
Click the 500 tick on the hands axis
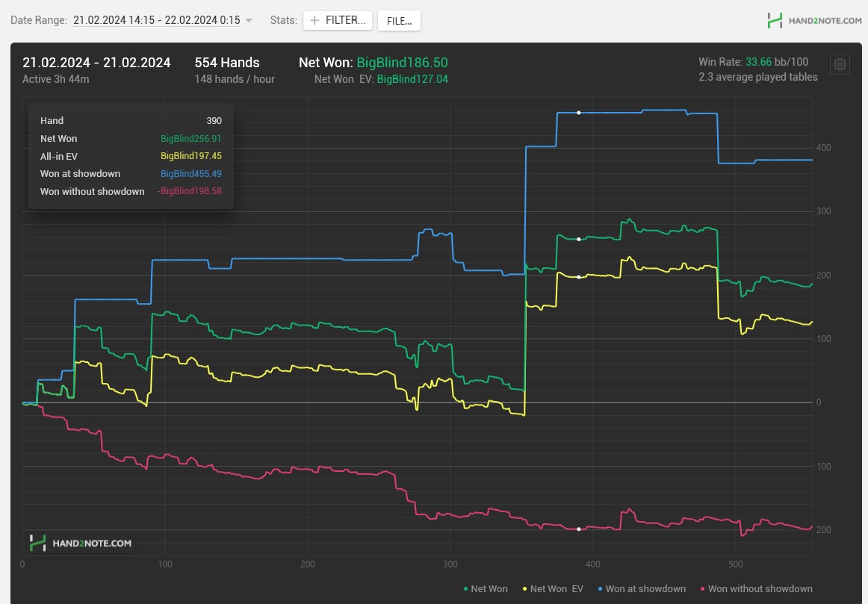(735, 564)
